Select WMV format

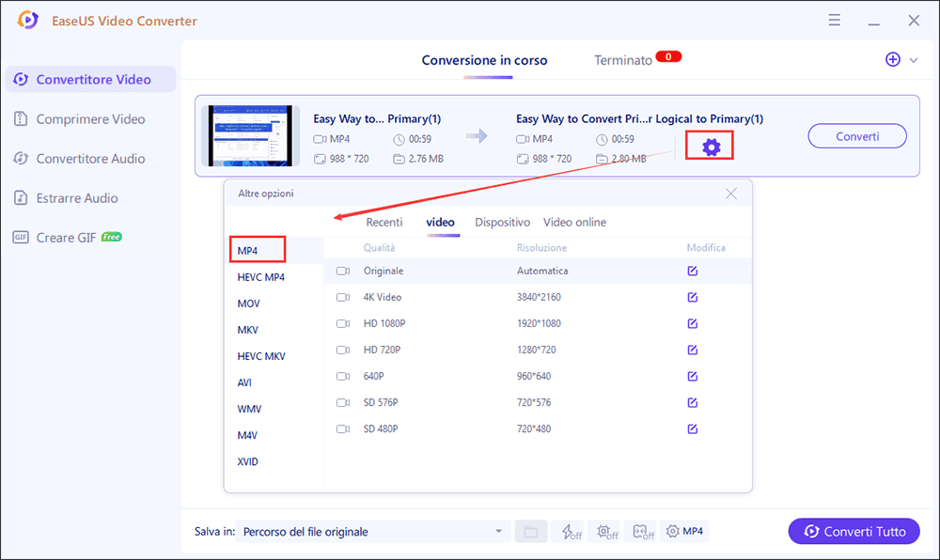[x=249, y=409]
